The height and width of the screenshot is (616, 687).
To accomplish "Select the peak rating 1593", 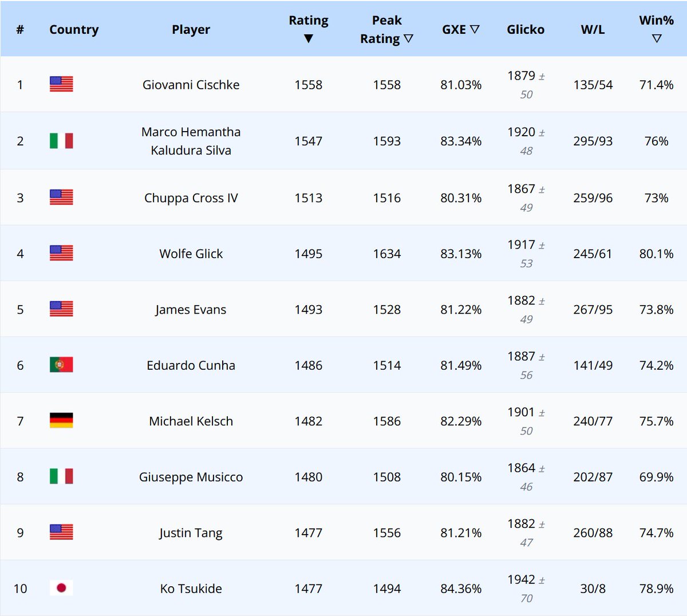I will [387, 141].
